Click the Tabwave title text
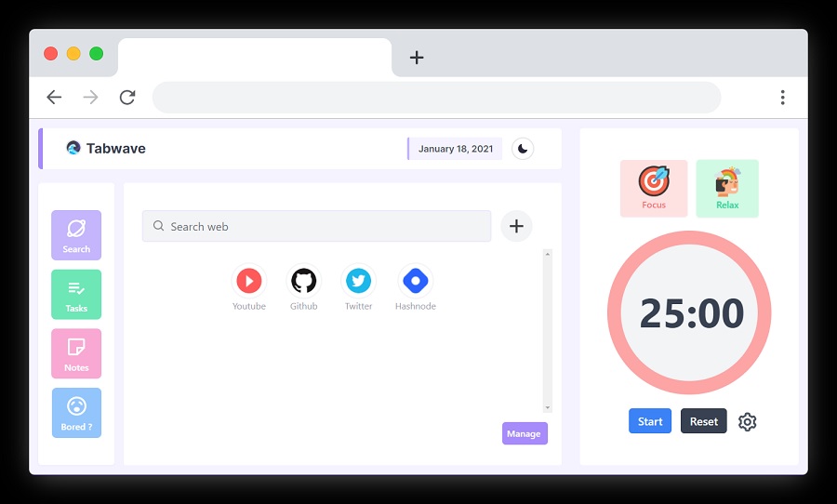The width and height of the screenshot is (837, 504). [116, 148]
